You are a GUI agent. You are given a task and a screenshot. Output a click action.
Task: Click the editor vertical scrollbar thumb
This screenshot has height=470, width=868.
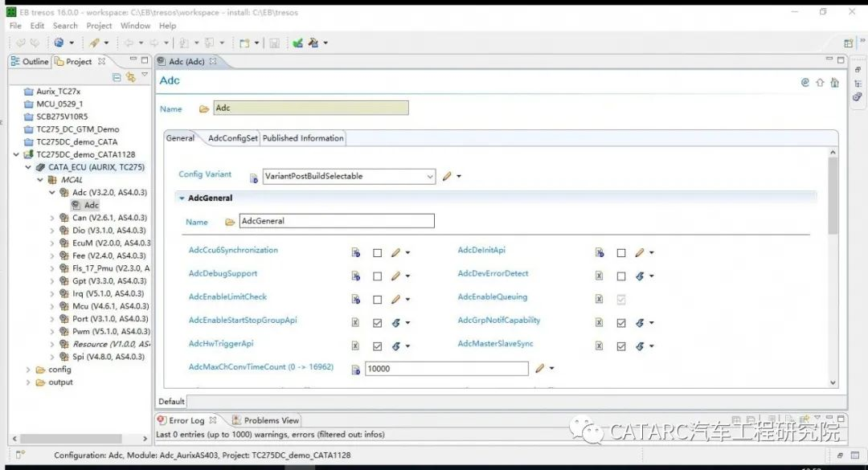(833, 195)
